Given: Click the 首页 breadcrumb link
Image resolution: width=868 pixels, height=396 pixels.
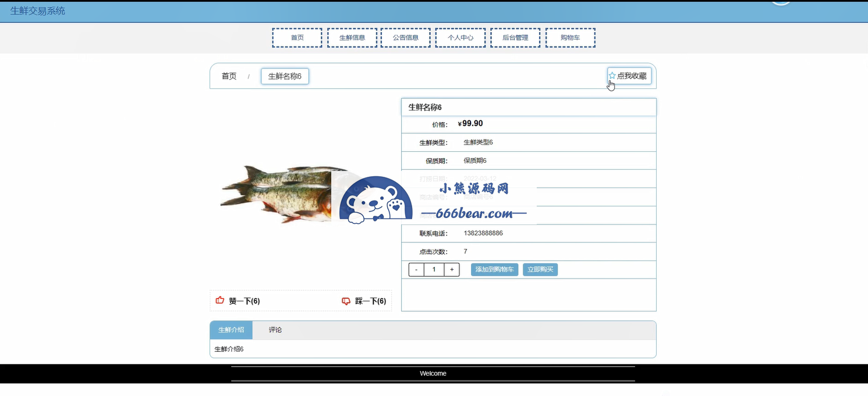Looking at the screenshot, I should tap(229, 76).
